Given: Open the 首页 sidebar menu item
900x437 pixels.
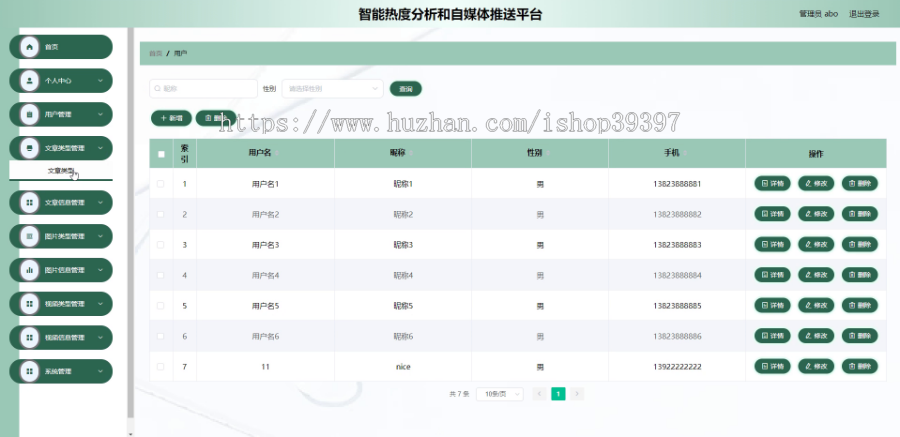Looking at the screenshot, I should tap(61, 47).
